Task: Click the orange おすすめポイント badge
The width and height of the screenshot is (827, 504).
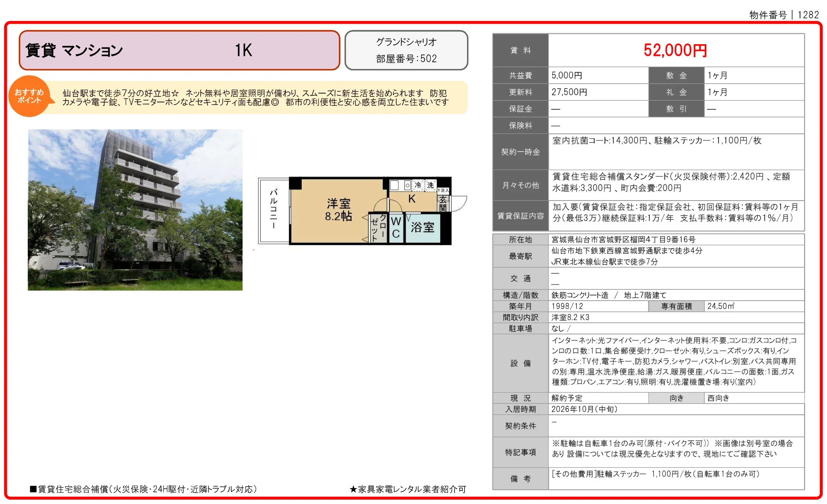Action: pyautogui.click(x=29, y=96)
